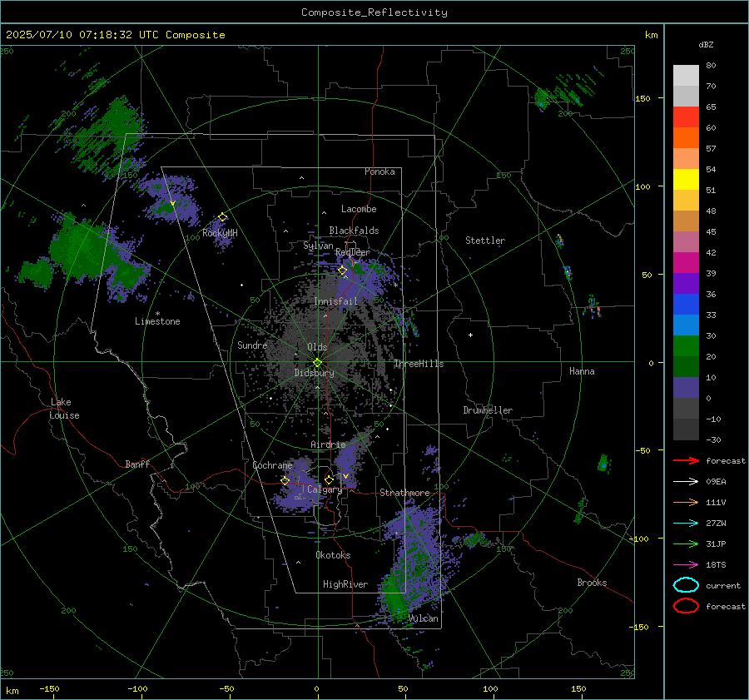Click the Calgary city label
Screen dimensions: 749x700
tap(325, 489)
